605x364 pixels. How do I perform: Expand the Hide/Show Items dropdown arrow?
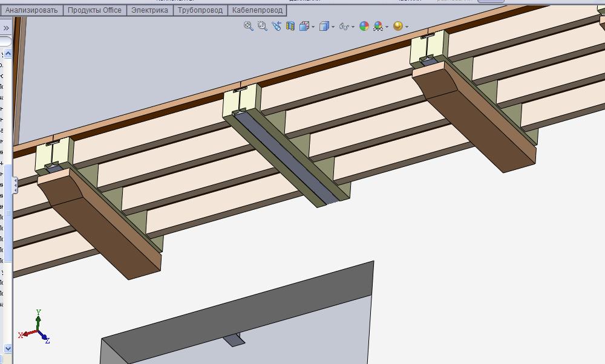(353, 27)
